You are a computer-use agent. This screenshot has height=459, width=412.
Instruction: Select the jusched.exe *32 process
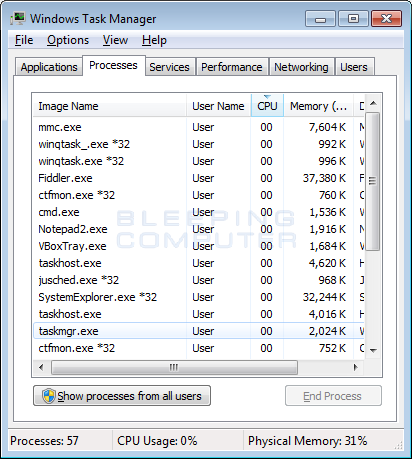(x=199, y=280)
